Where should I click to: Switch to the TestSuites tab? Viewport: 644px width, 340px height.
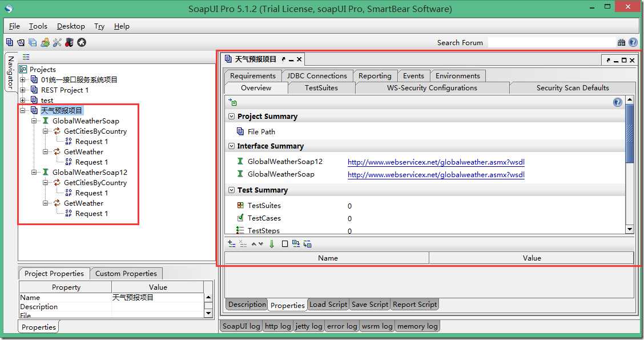pyautogui.click(x=321, y=88)
